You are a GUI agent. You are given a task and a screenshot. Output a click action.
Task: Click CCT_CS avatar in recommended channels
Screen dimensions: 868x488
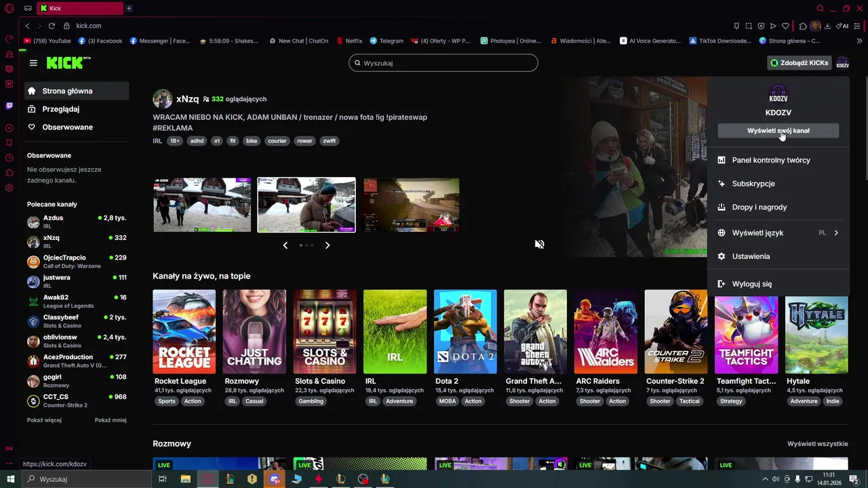click(x=33, y=401)
